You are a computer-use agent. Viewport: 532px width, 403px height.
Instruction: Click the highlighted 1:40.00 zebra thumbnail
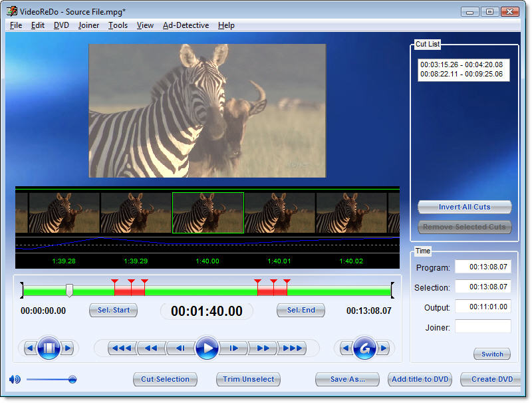point(208,213)
